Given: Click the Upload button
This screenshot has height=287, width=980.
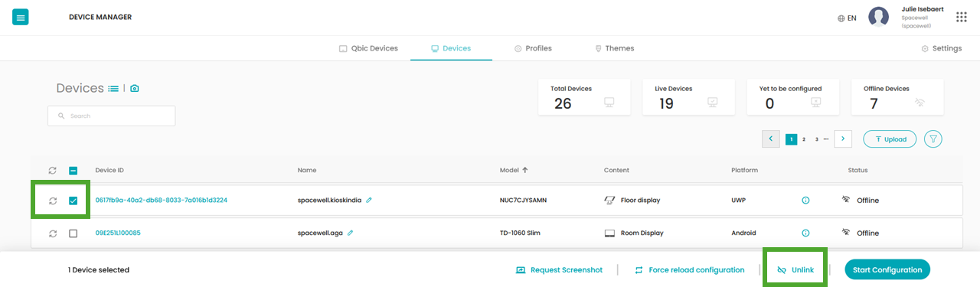Looking at the screenshot, I should click(890, 139).
